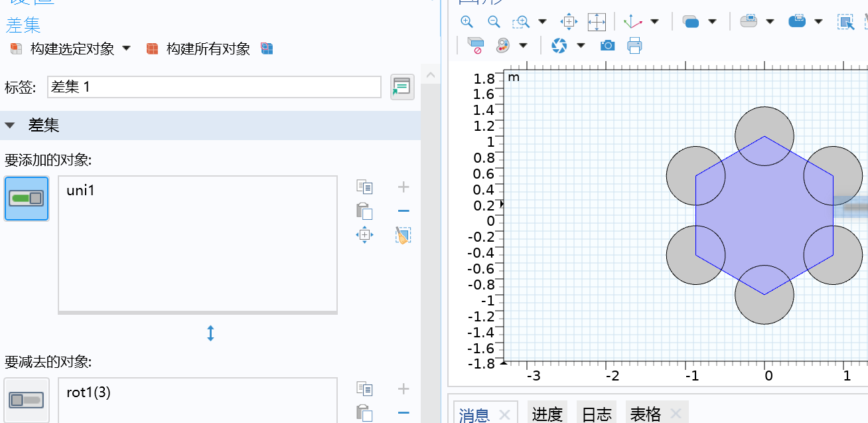This screenshot has height=423, width=868.
Task: Zoom to selection for objects to add
Action: [x=364, y=234]
